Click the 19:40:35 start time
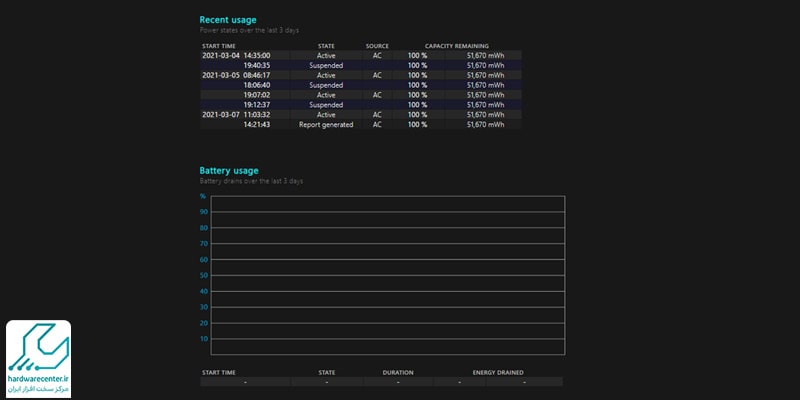800x400 pixels. [x=257, y=65]
